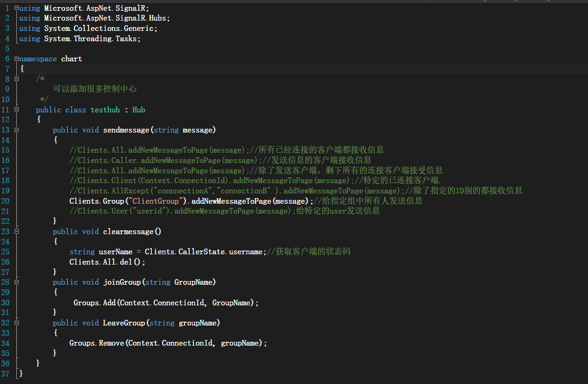Image resolution: width=588 pixels, height=384 pixels.
Task: Click the commented 'Clients.Caller.addNewMessageToPage' line
Action: pyautogui.click(x=220, y=160)
